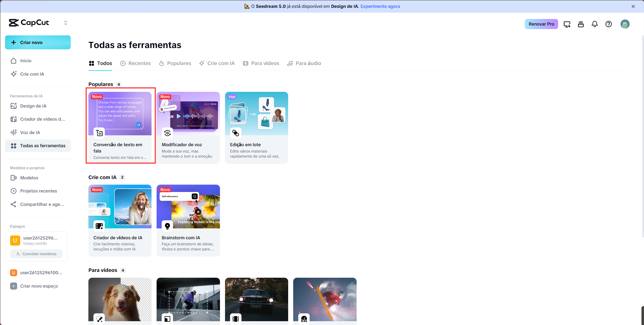This screenshot has height=325, width=644.
Task: Switch to the Recentes tab
Action: 135,63
